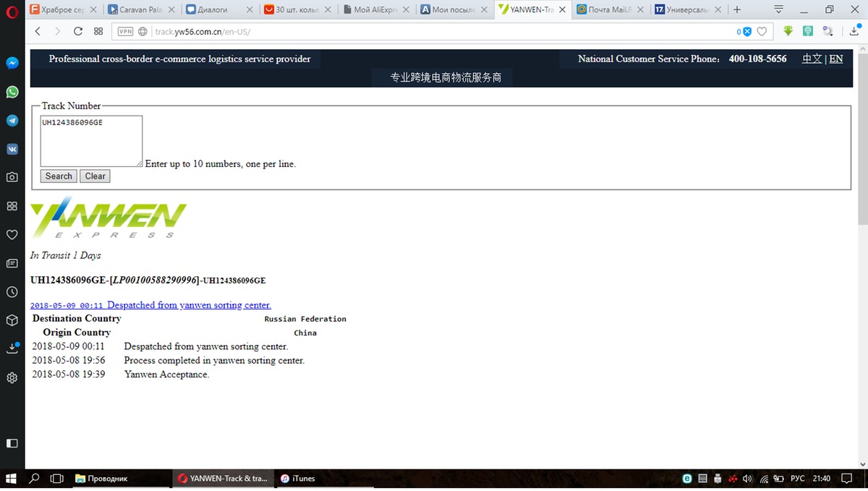Switch site language to EN

tap(835, 59)
